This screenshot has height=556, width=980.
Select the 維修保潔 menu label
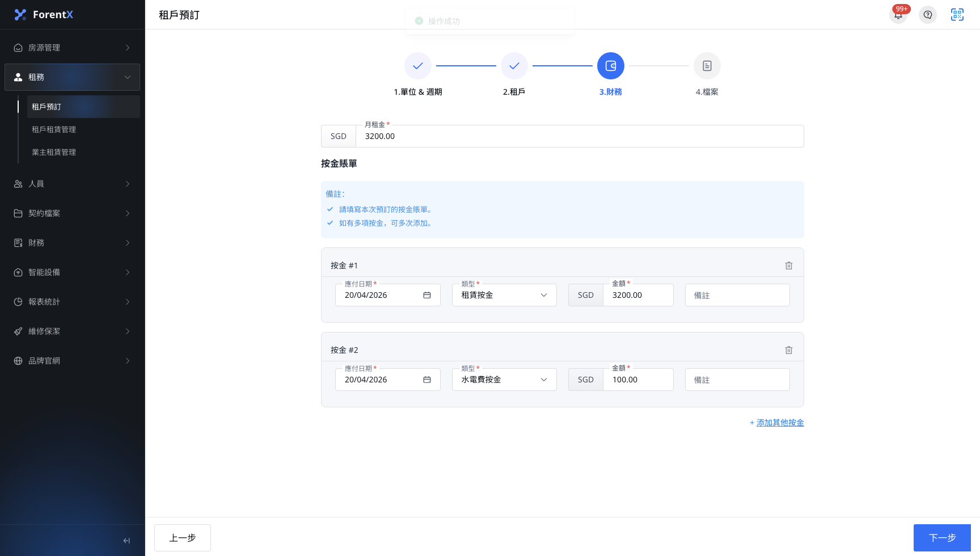click(x=44, y=331)
